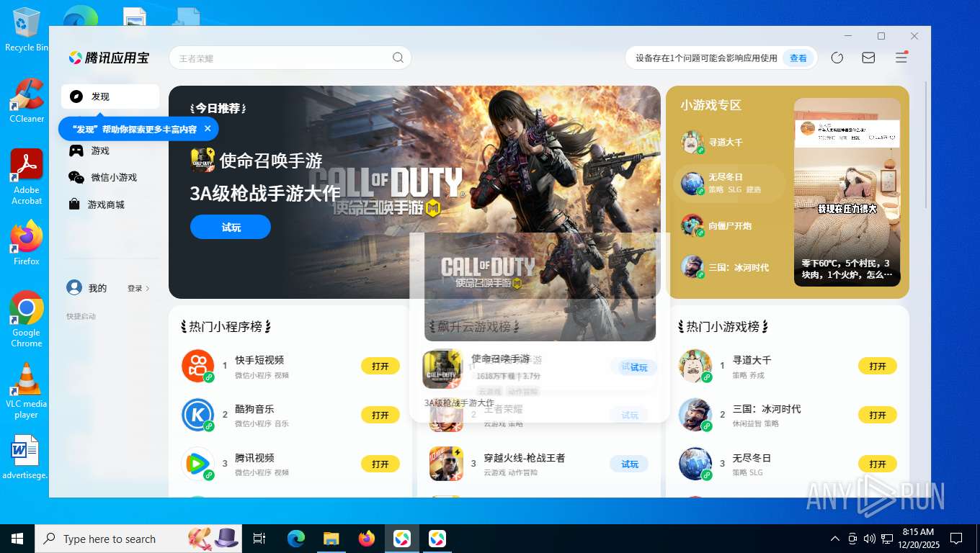Open 三国：冰河时代 with 打开 in 热门小游戏榜
980x553 pixels.
[x=878, y=415]
